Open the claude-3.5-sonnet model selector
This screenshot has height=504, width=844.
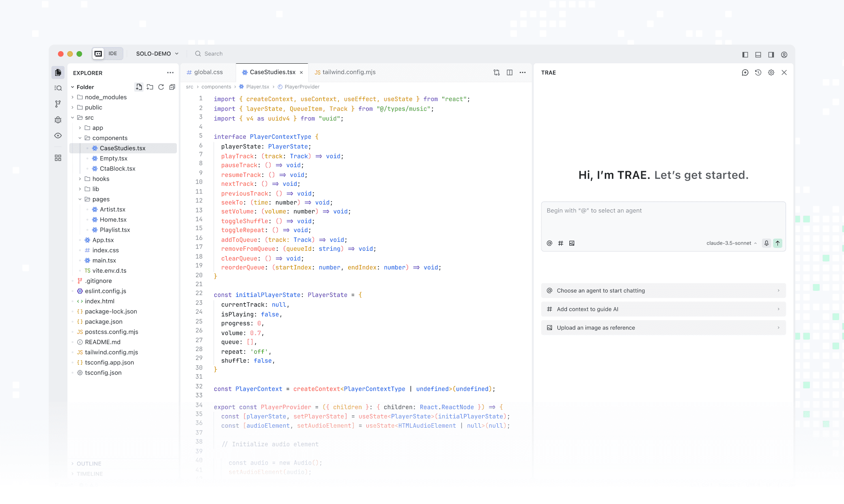731,243
